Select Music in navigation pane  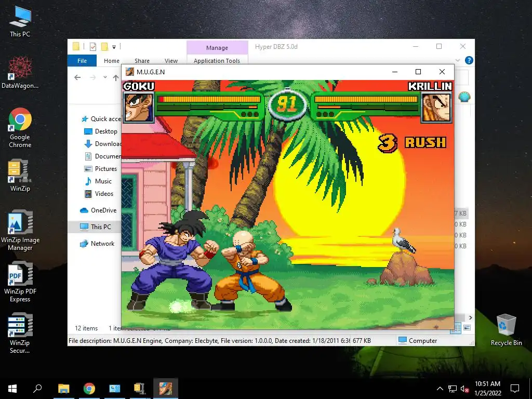pyautogui.click(x=98, y=181)
